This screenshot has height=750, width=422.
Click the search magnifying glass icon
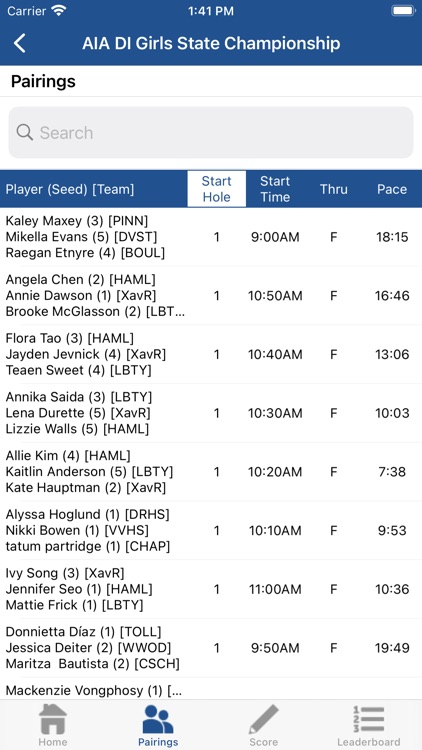pyautogui.click(x=24, y=132)
